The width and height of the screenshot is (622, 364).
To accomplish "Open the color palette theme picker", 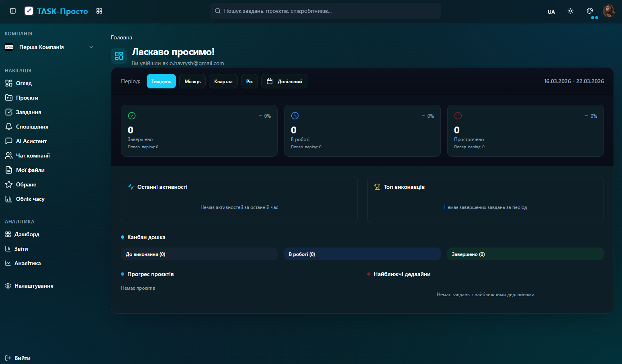I will [x=590, y=11].
